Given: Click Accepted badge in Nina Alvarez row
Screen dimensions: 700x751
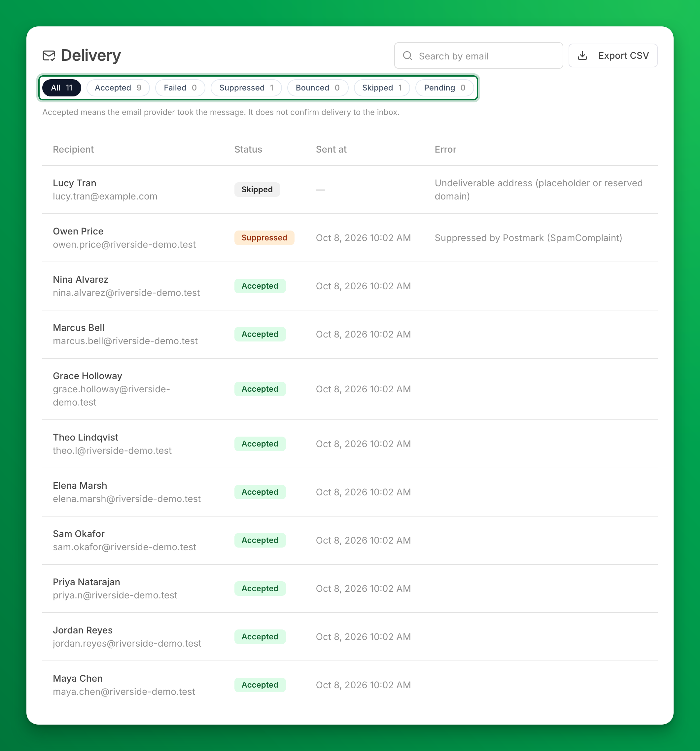Looking at the screenshot, I should 260,286.
